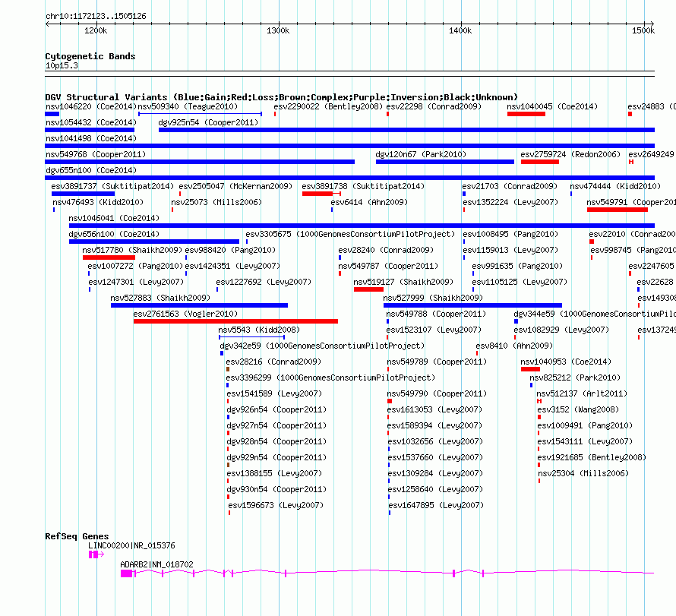Open the nsv825212 (Park2010) variant label
The image size is (676, 616).
coord(575,377)
